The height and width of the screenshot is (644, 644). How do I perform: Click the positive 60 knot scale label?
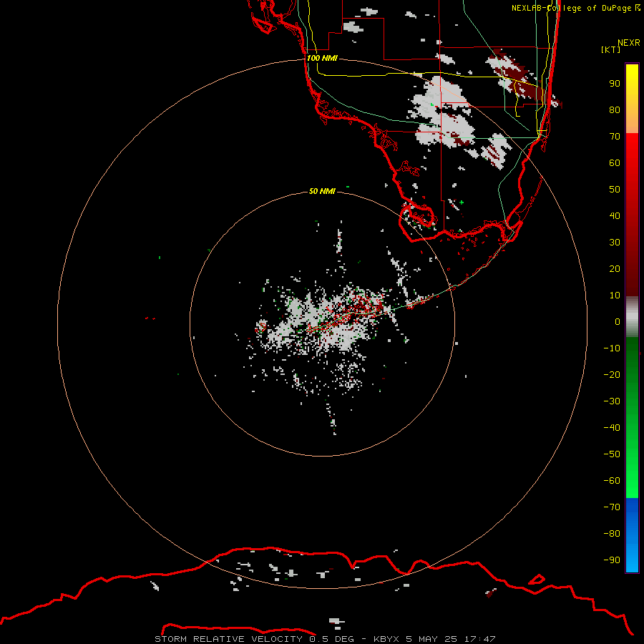[615, 163]
